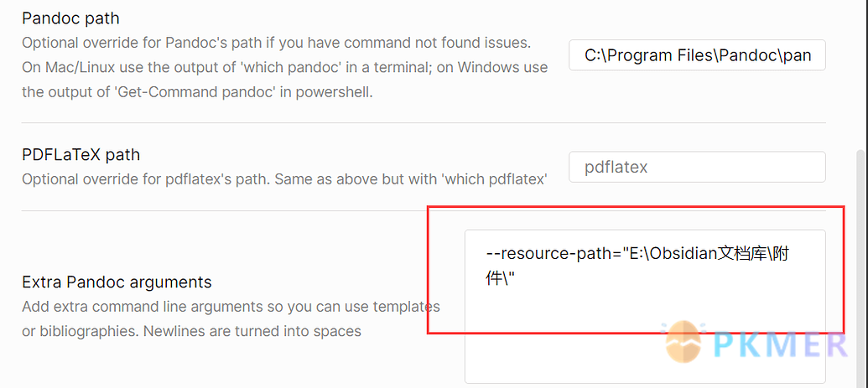Focus the Pandoc path input field
Image resolution: width=868 pixels, height=388 pixels.
(x=697, y=54)
